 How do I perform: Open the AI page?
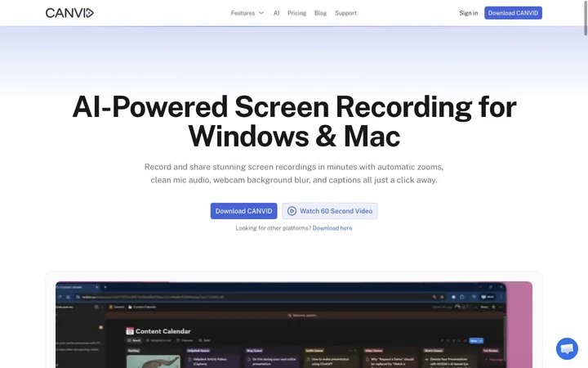(x=276, y=13)
